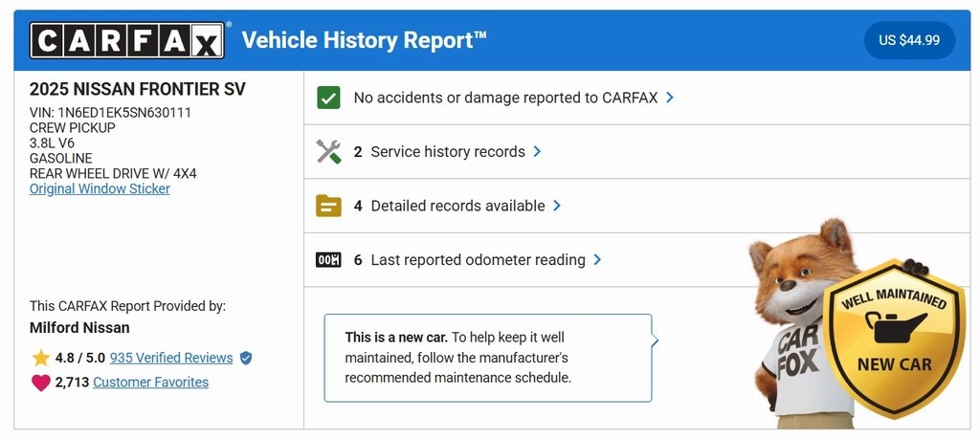Image resolution: width=980 pixels, height=438 pixels.
Task: Click the wrench service history icon
Action: [x=328, y=151]
